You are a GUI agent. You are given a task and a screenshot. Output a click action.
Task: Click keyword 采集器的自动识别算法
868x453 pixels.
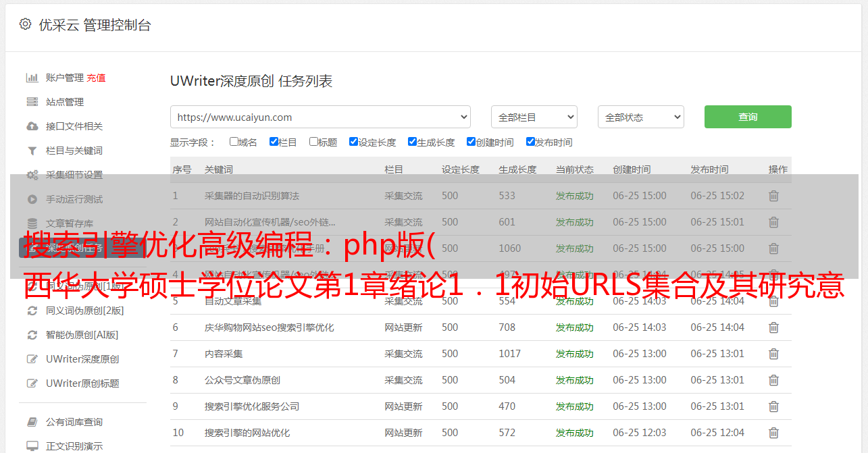[x=252, y=196]
